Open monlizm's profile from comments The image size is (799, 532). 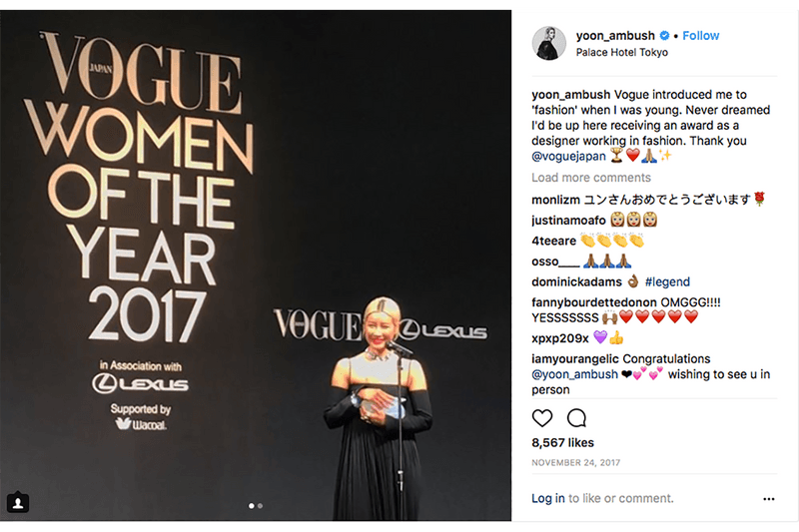coord(555,200)
